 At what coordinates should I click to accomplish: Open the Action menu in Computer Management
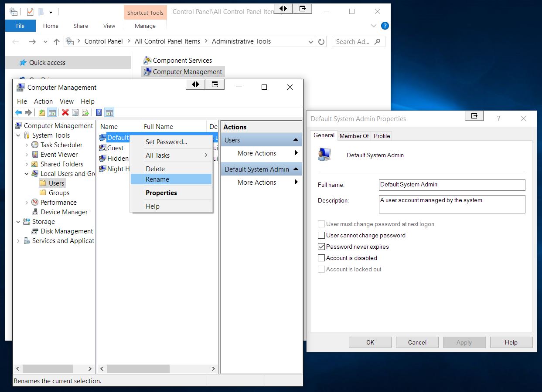(x=43, y=101)
